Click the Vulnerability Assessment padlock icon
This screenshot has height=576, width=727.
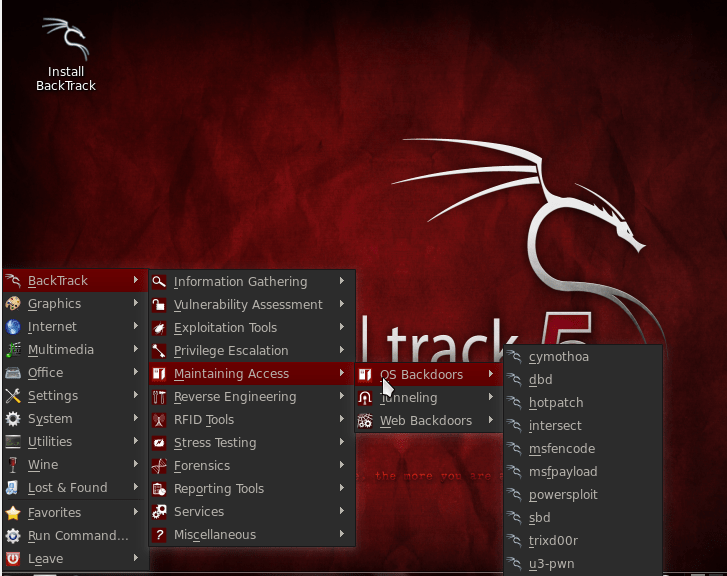(x=159, y=305)
